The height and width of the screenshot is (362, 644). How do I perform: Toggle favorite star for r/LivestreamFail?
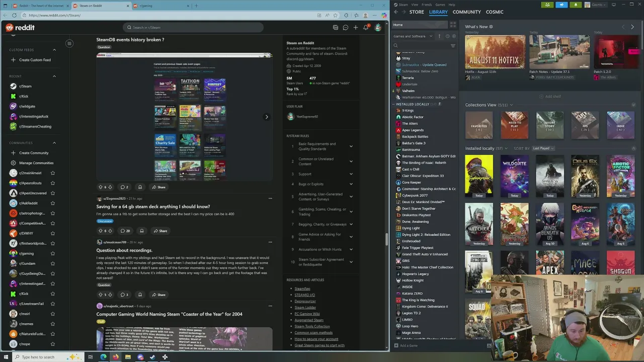(x=52, y=304)
